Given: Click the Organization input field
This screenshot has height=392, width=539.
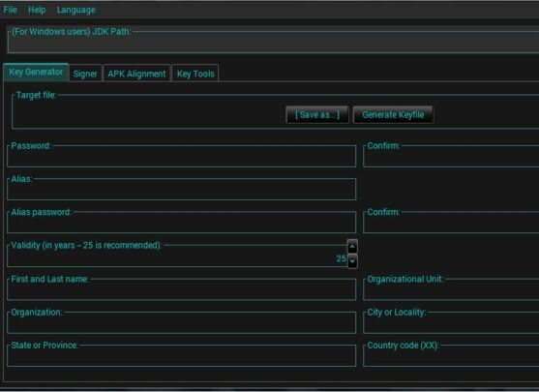Looking at the screenshot, I should pyautogui.click(x=182, y=324).
